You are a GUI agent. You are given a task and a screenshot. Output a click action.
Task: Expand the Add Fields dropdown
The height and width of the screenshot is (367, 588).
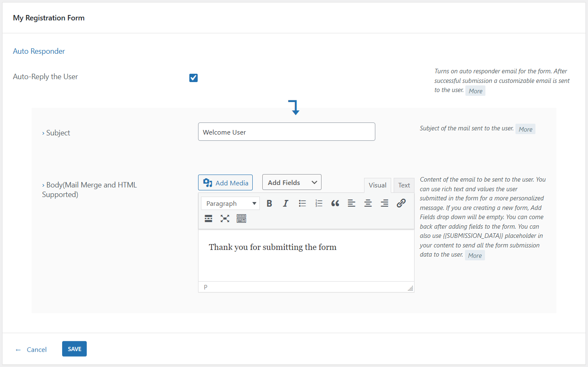pyautogui.click(x=292, y=182)
